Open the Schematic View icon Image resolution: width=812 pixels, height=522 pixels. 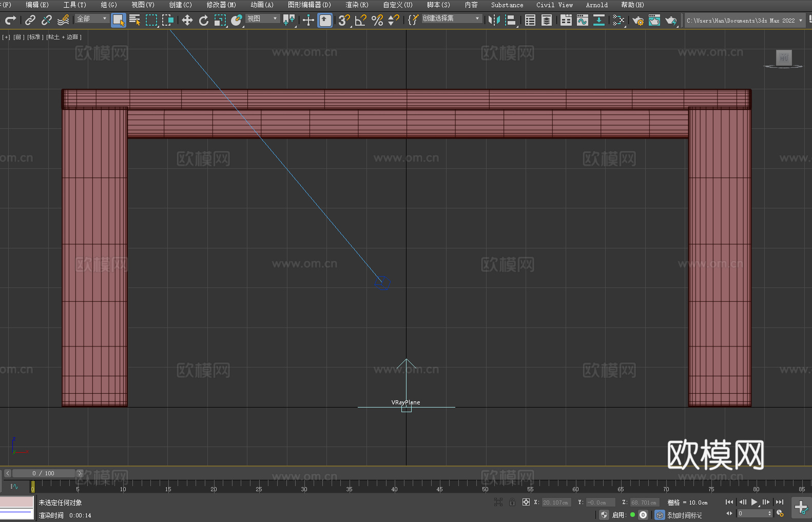[x=618, y=20]
